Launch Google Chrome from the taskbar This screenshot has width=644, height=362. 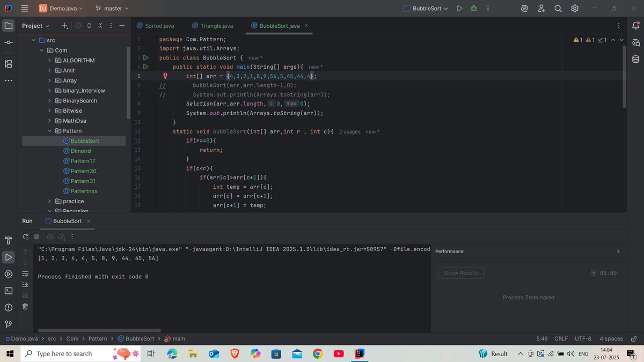click(318, 353)
